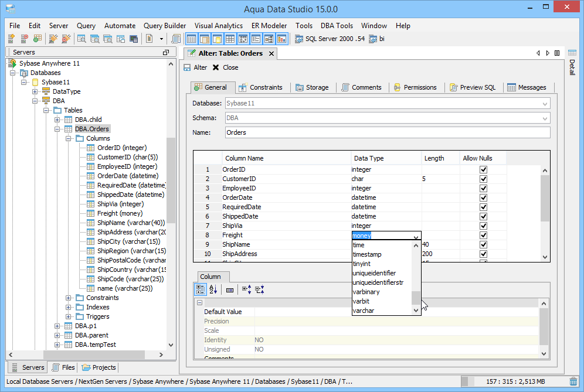The image size is (584, 392).
Task: Collapse the DBA.Orders tree node
Action: (x=57, y=129)
